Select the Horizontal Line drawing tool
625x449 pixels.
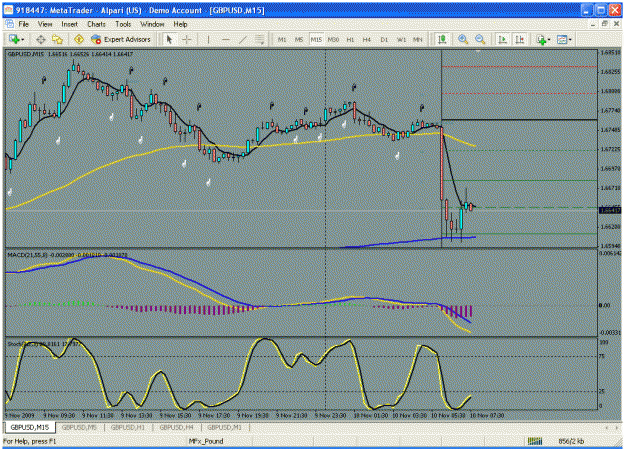point(226,39)
